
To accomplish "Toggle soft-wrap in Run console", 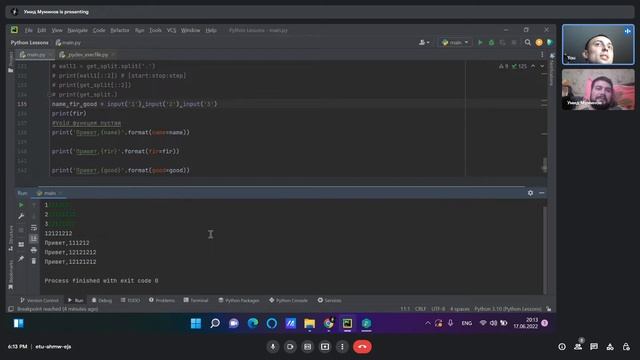I will click(34, 228).
